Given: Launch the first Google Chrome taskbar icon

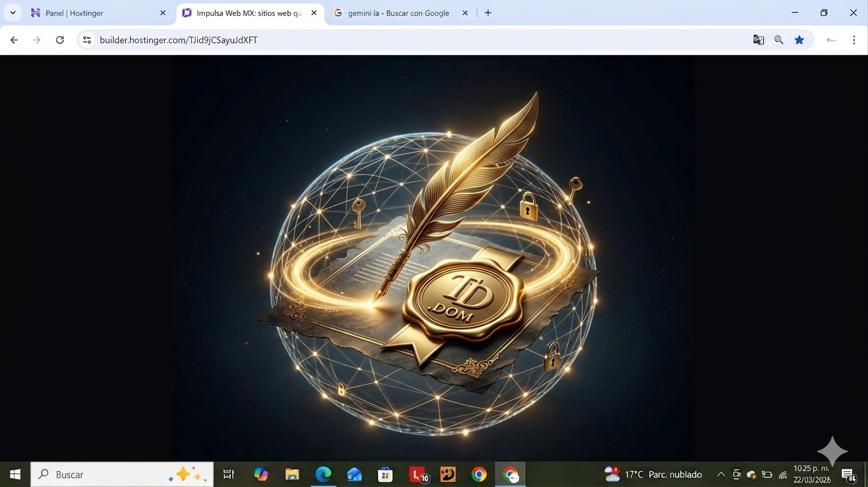Looking at the screenshot, I should click(x=479, y=474).
